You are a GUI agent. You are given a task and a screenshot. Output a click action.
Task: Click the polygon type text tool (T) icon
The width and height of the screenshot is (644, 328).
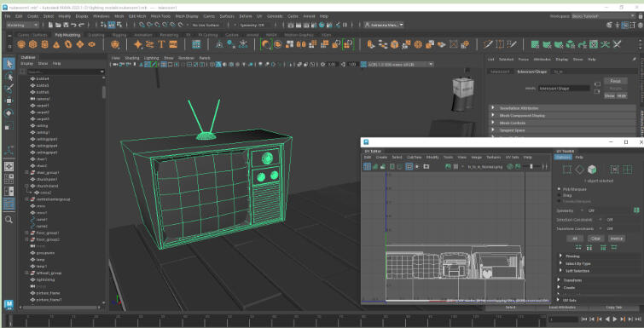[161, 44]
